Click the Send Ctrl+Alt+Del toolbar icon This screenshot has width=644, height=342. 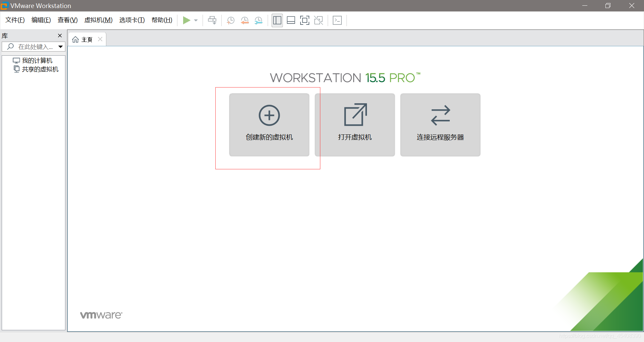click(x=212, y=20)
